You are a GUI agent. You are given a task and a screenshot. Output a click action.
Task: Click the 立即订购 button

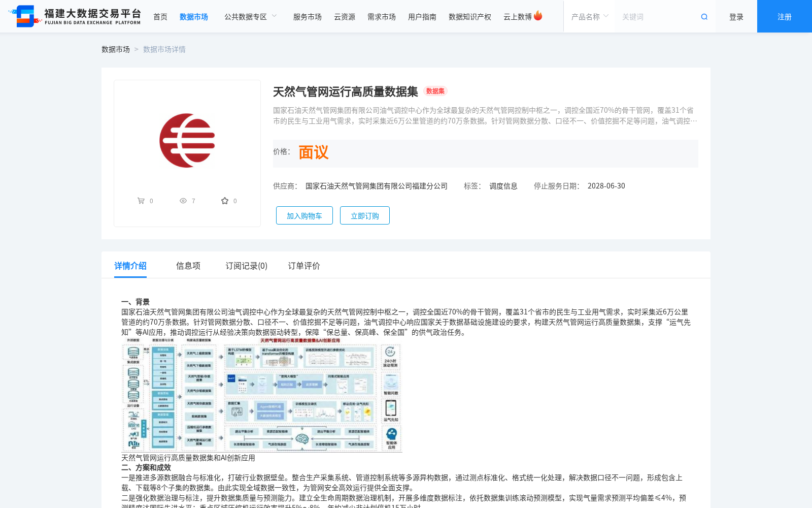click(365, 215)
